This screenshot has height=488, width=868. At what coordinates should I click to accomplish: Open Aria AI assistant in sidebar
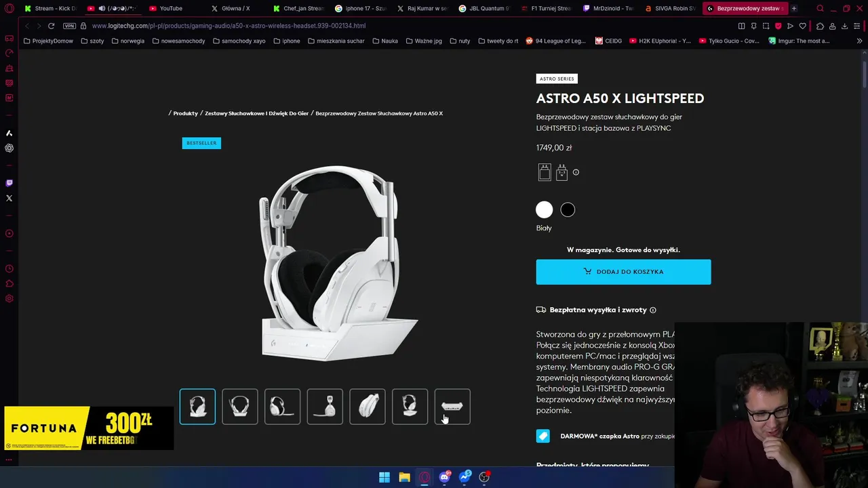click(x=9, y=134)
